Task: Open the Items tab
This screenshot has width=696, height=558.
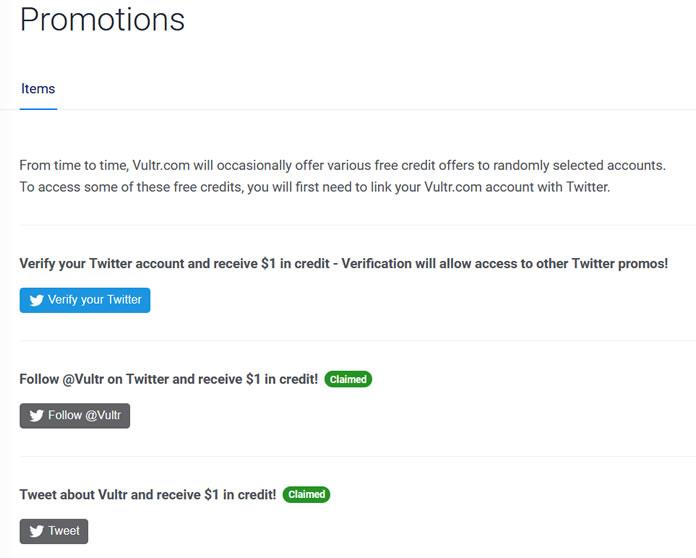Action: pos(38,89)
